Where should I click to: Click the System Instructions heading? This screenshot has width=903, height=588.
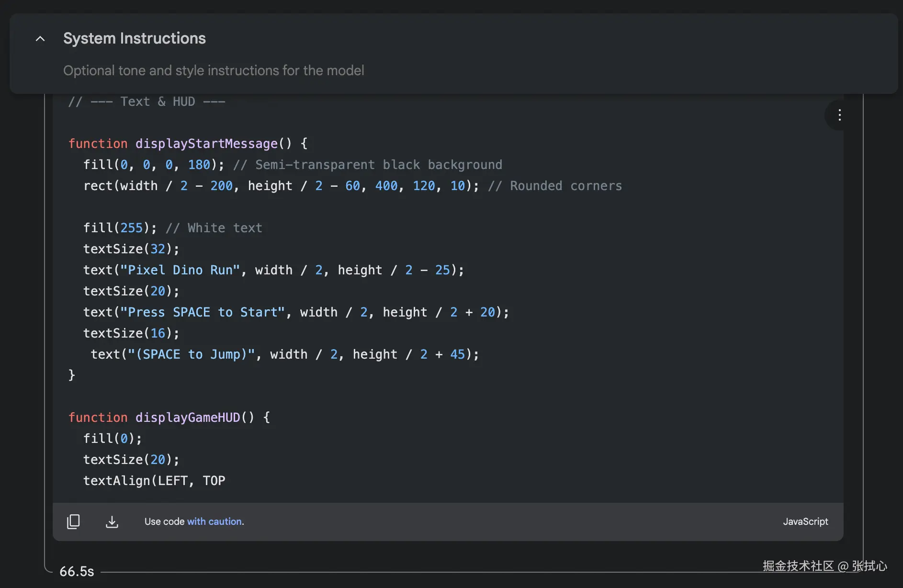134,38
